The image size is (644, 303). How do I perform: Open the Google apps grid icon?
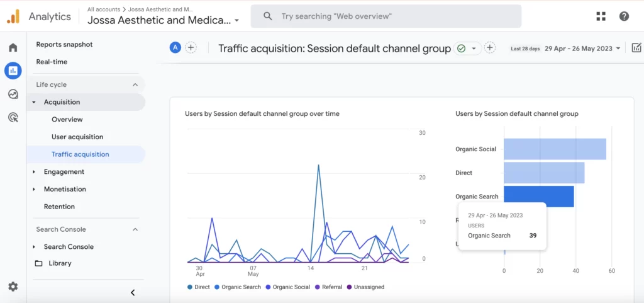601,16
